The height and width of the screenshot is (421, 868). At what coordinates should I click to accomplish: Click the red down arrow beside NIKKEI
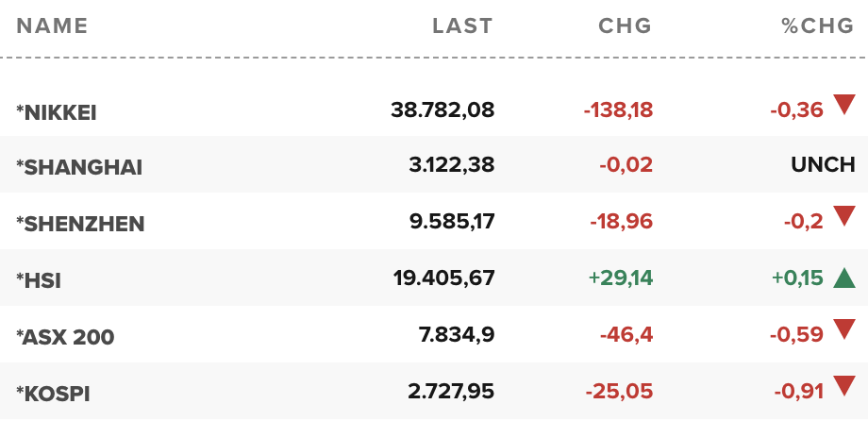[844, 104]
